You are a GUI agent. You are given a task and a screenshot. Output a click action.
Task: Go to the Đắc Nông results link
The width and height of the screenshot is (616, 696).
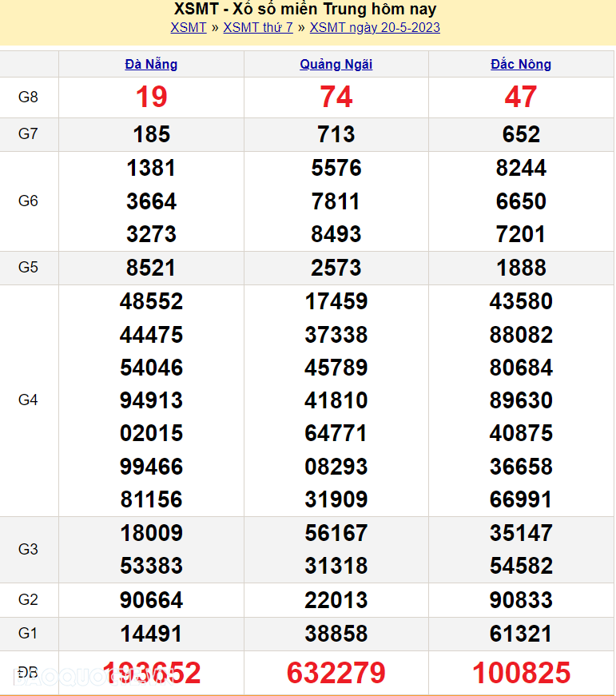tap(521, 65)
